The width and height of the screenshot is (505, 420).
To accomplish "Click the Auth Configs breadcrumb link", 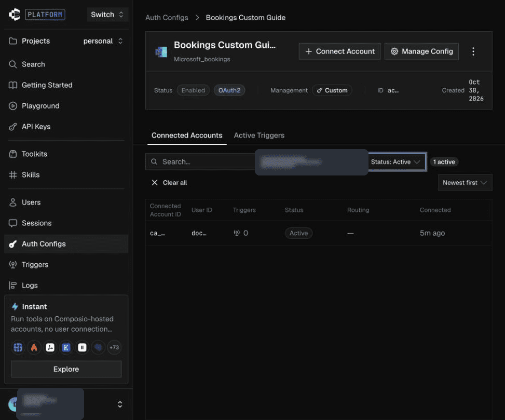I will click(x=167, y=18).
